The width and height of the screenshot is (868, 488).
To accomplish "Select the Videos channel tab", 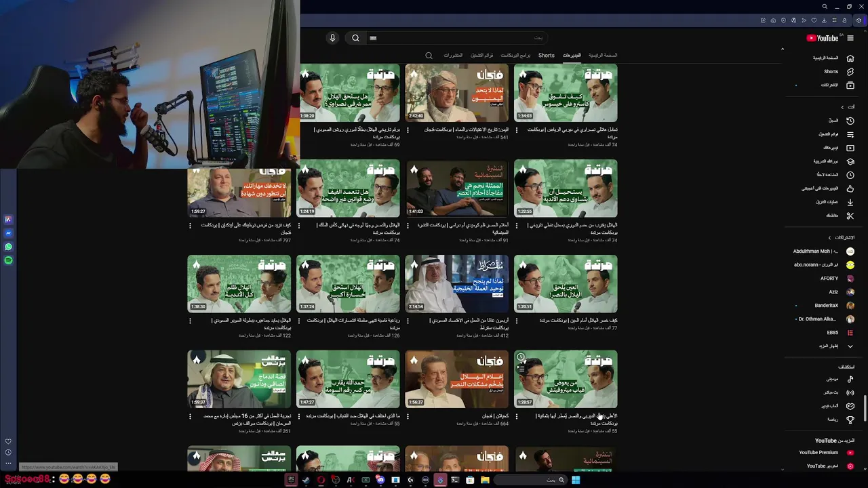I will (572, 56).
